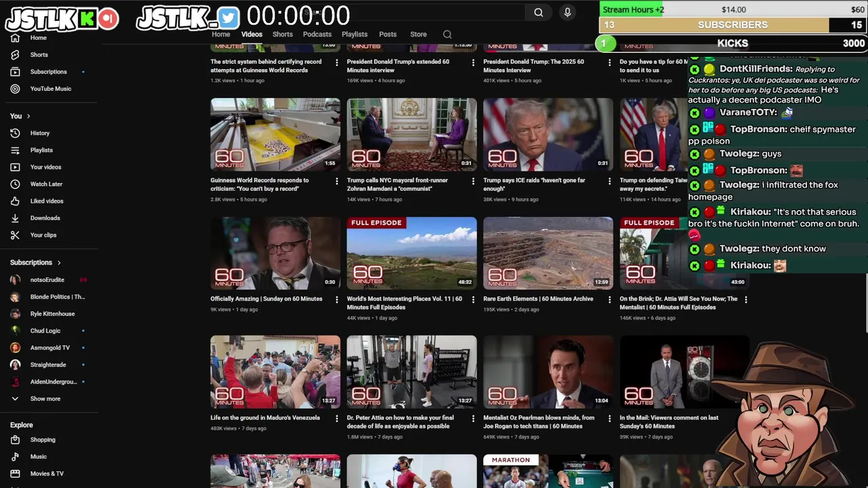Open Mentalist Oz Pearlman thumbnail
868x488 pixels.
548,372
